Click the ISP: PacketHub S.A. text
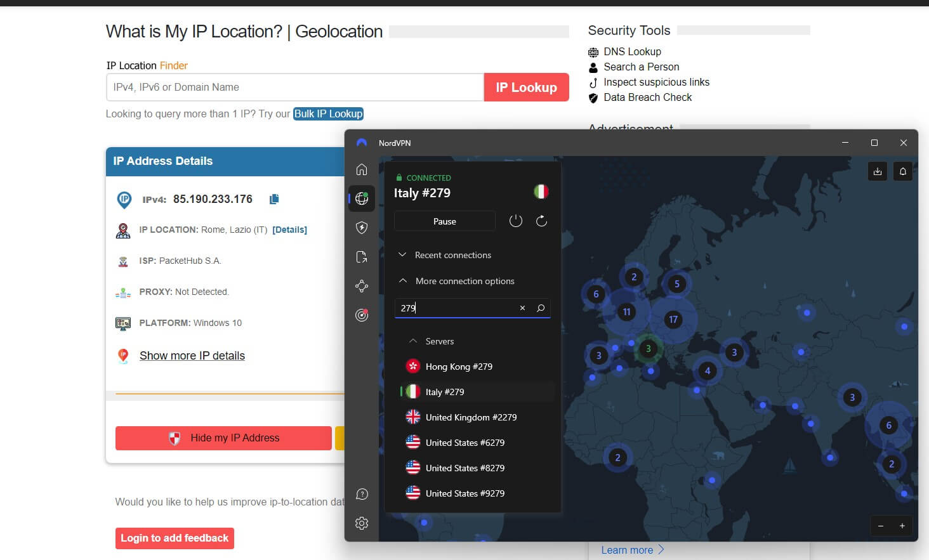Screen dimensions: 929x560 coord(180,261)
